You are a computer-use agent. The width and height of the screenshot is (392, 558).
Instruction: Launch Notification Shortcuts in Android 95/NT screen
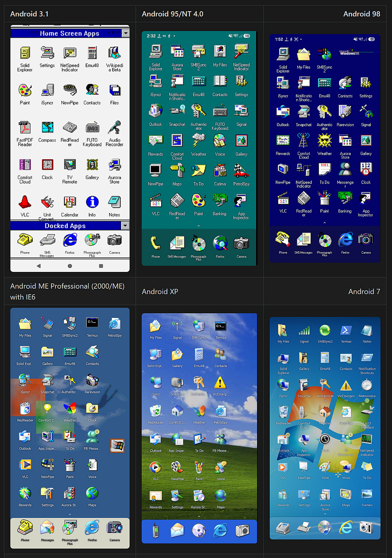(177, 81)
